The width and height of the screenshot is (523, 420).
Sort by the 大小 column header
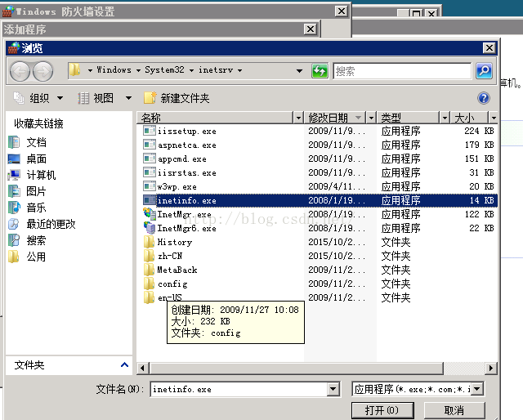(x=470, y=118)
